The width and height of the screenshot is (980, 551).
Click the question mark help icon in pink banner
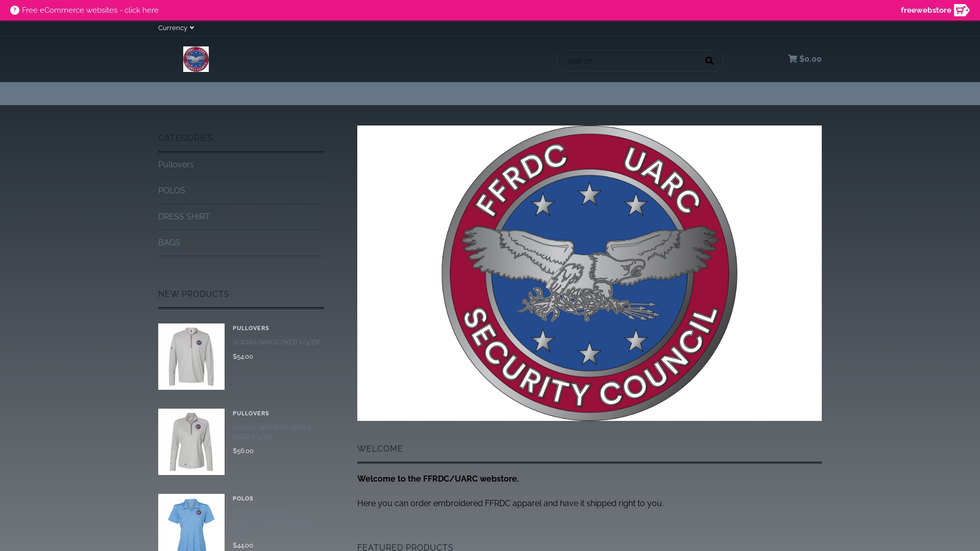click(15, 10)
